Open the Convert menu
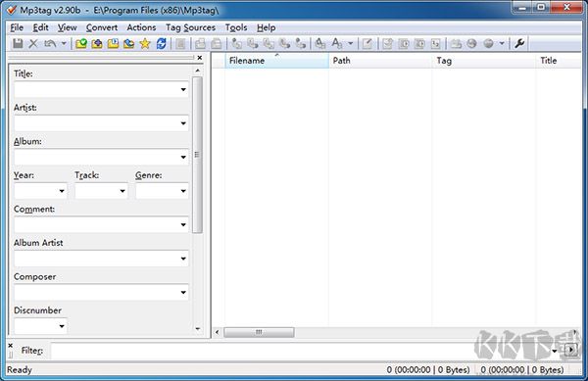 click(102, 27)
